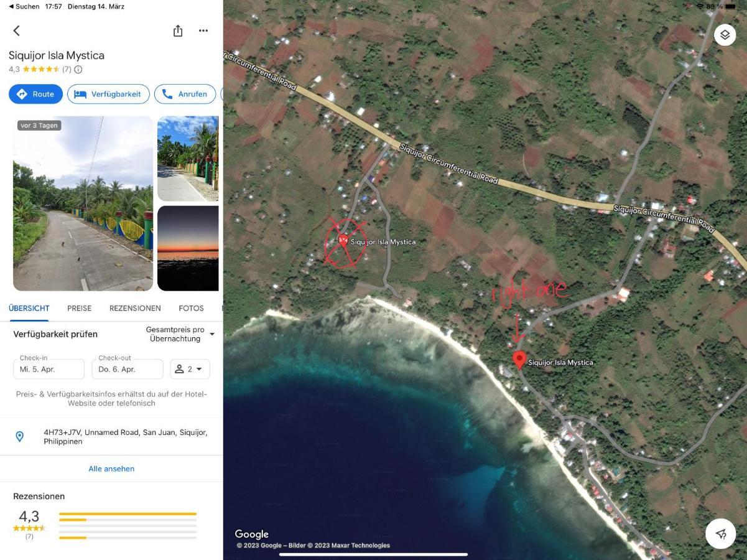The image size is (747, 560).
Task: Select the right Siquijor Isla Mystica pin
Action: pyautogui.click(x=519, y=360)
